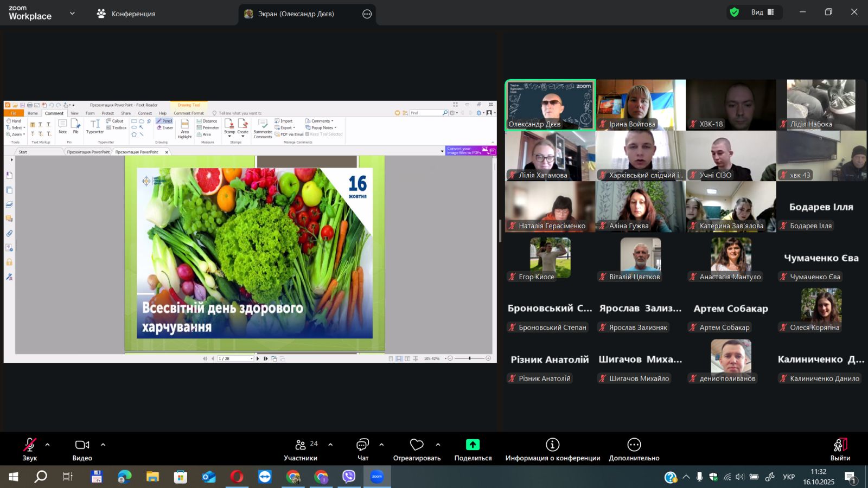868x488 pixels.
Task: Open the Чат chat panel
Action: point(362,449)
